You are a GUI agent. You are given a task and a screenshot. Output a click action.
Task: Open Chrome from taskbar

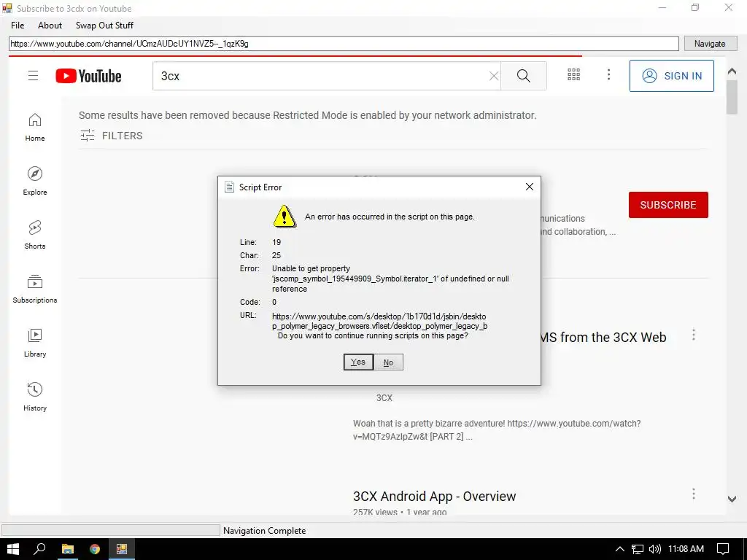coord(95,549)
